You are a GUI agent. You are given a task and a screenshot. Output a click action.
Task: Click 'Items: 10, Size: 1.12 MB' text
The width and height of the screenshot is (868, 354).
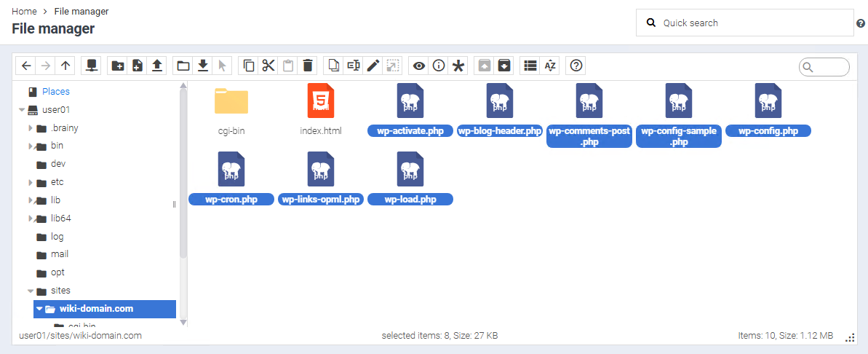[786, 336]
